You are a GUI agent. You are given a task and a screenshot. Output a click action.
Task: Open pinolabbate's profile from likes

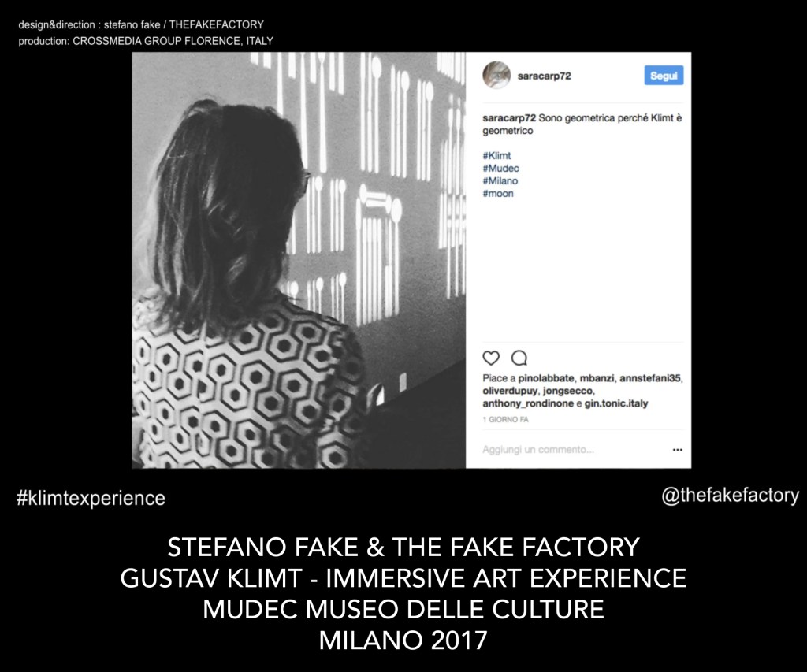click(546, 378)
